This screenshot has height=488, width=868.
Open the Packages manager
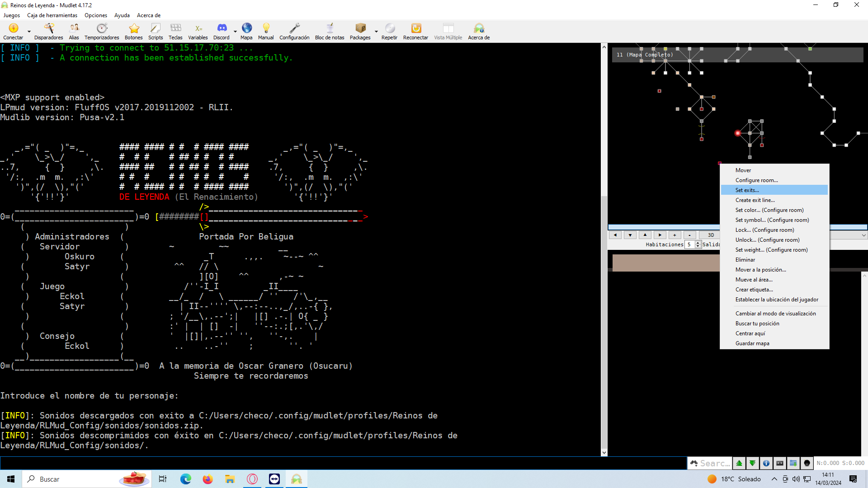360,32
